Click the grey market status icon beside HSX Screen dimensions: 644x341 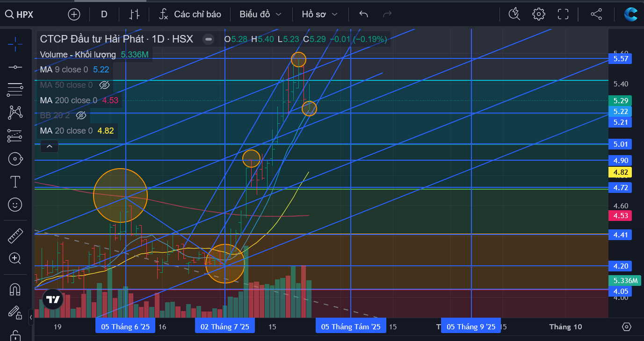click(209, 39)
